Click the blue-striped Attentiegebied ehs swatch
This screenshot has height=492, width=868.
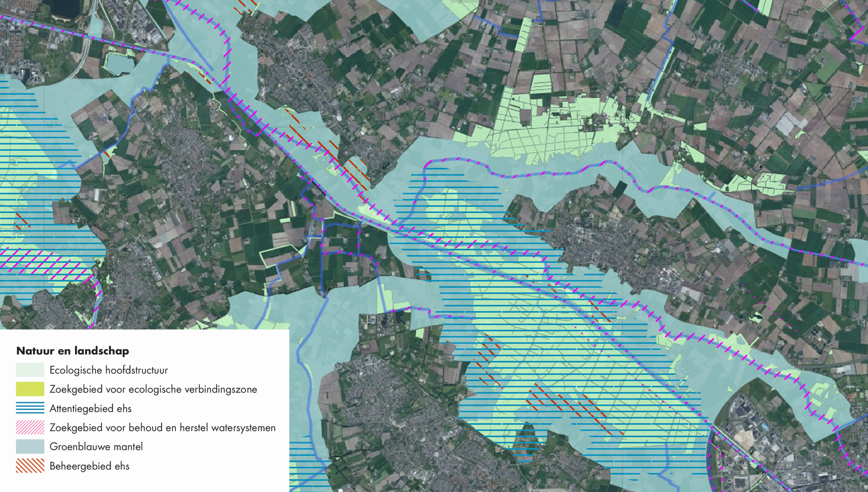[x=30, y=408]
